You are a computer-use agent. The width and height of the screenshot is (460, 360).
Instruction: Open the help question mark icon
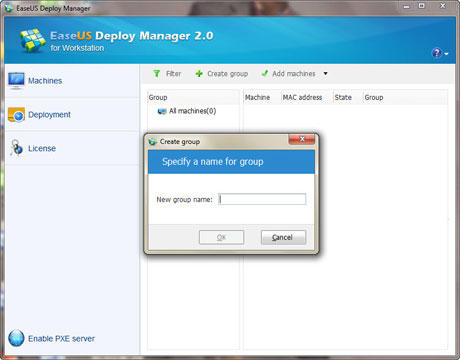tap(437, 53)
